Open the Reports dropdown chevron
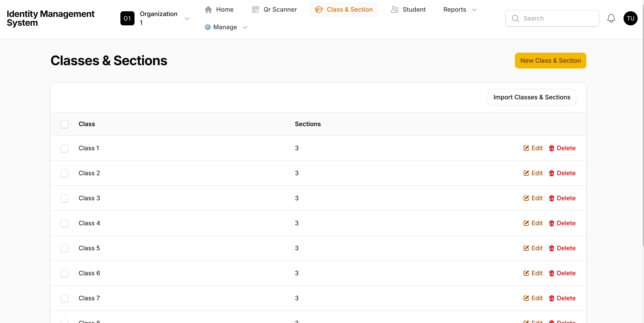 [474, 10]
